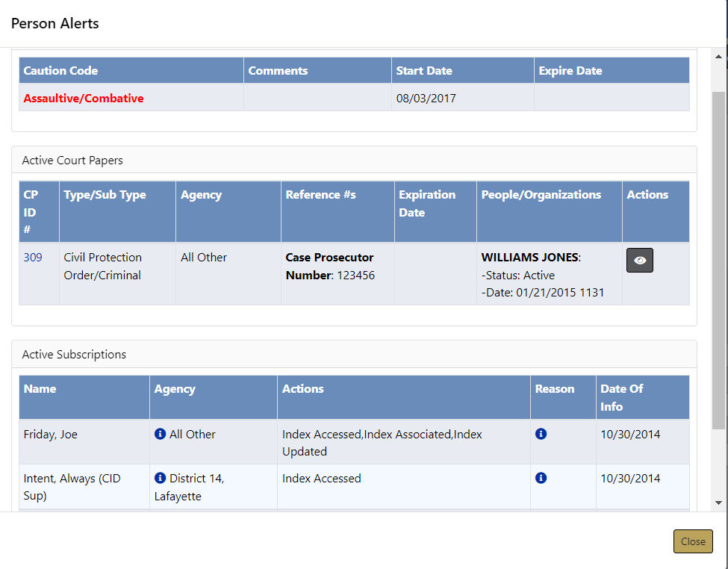
Task: Open court paper ID 309 link
Action: pyautogui.click(x=33, y=257)
